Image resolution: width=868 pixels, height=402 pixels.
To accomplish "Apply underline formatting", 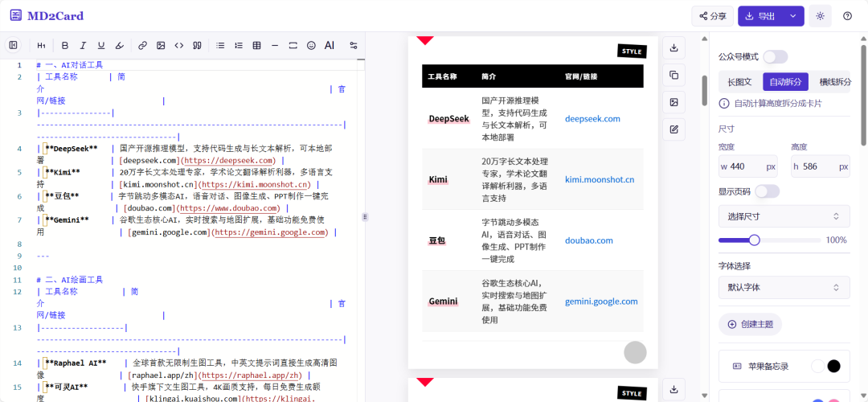I will coord(101,45).
